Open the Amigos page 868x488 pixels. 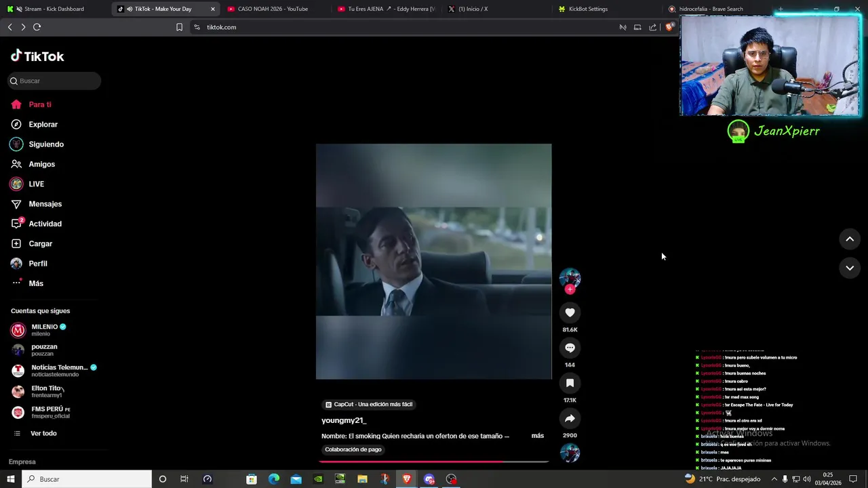(33, 164)
